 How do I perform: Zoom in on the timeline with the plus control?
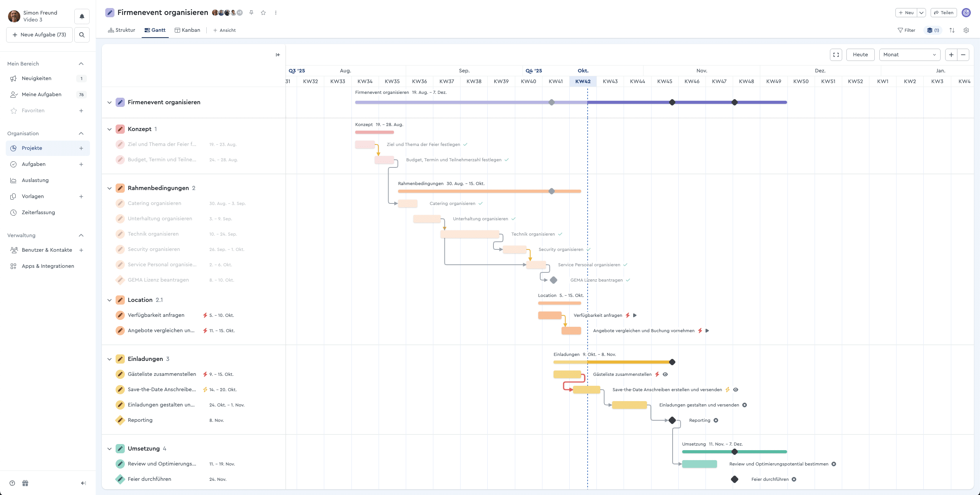click(951, 54)
